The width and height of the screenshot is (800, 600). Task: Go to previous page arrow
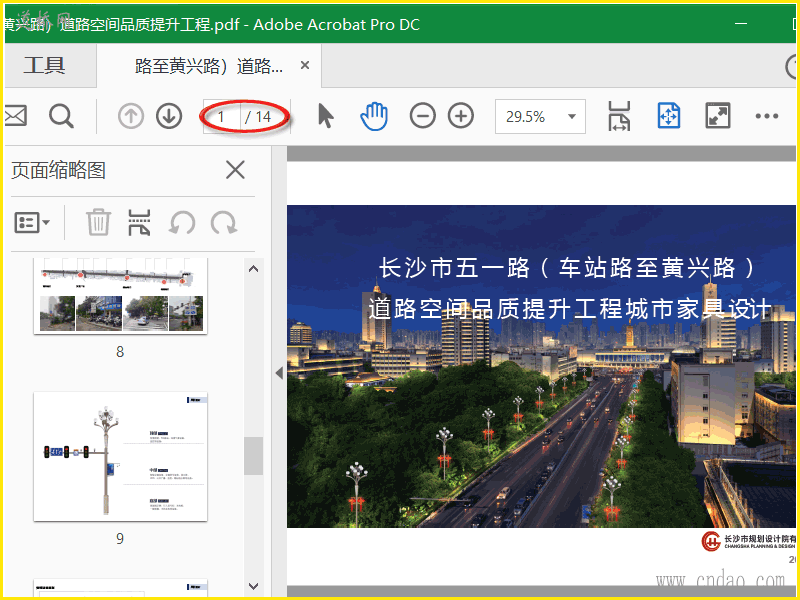coord(131,116)
